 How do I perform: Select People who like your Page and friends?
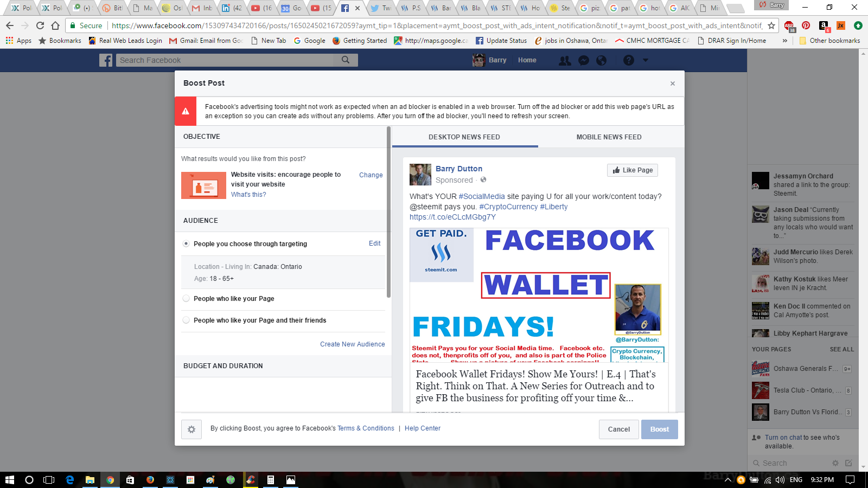[x=186, y=320]
